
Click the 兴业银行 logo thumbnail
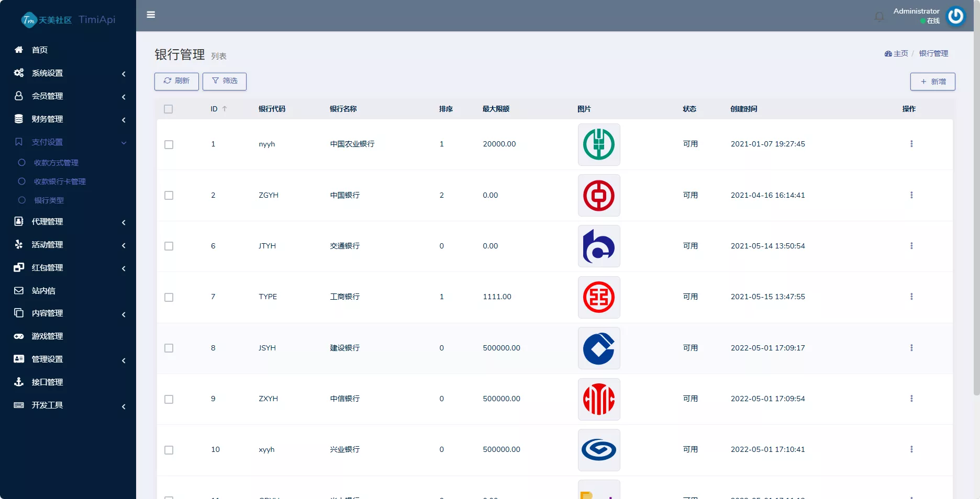click(598, 450)
